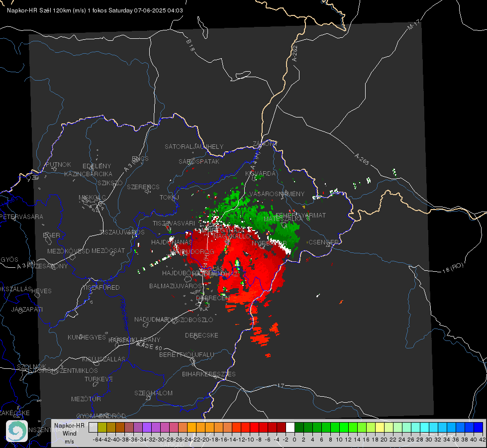The image size is (487, 448).
Task: Click the BERETTYÓÚJFALU town label
Action: click(187, 354)
